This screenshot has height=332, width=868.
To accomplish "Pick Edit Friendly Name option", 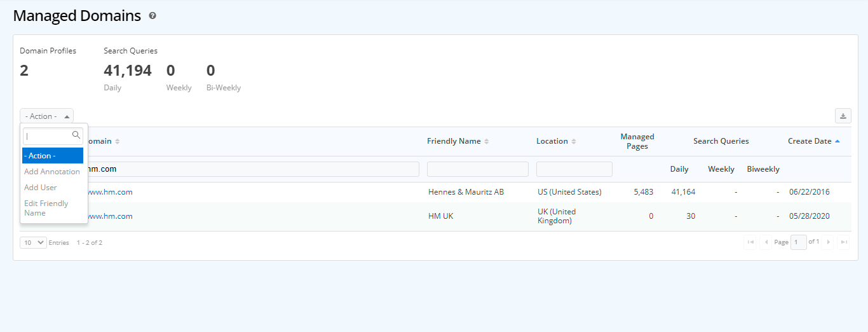I will pos(46,208).
